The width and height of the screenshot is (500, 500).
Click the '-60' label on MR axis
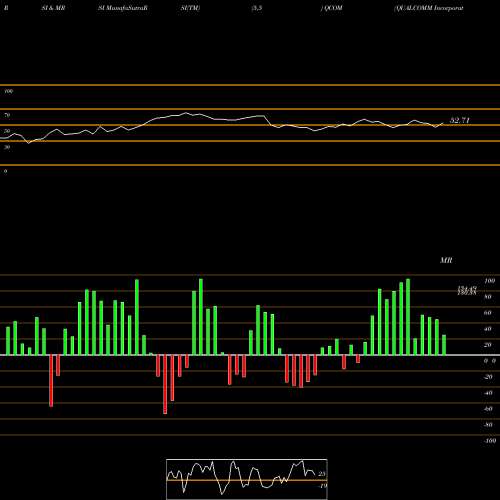(x=488, y=409)
